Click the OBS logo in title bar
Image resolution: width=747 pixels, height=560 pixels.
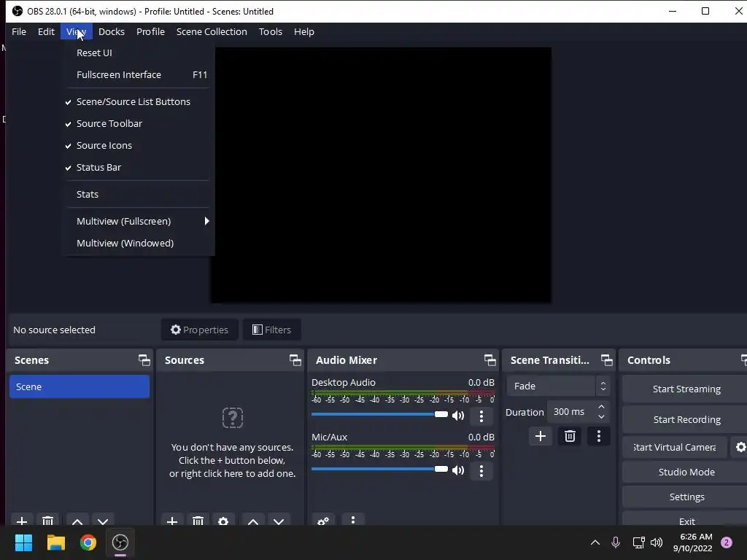(x=18, y=11)
